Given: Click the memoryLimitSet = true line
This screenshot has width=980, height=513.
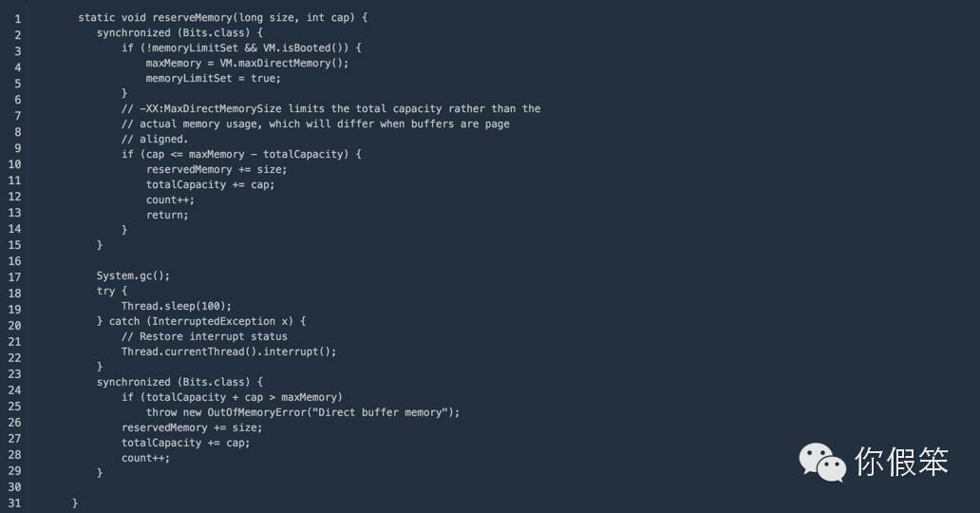Looking at the screenshot, I should tap(213, 78).
